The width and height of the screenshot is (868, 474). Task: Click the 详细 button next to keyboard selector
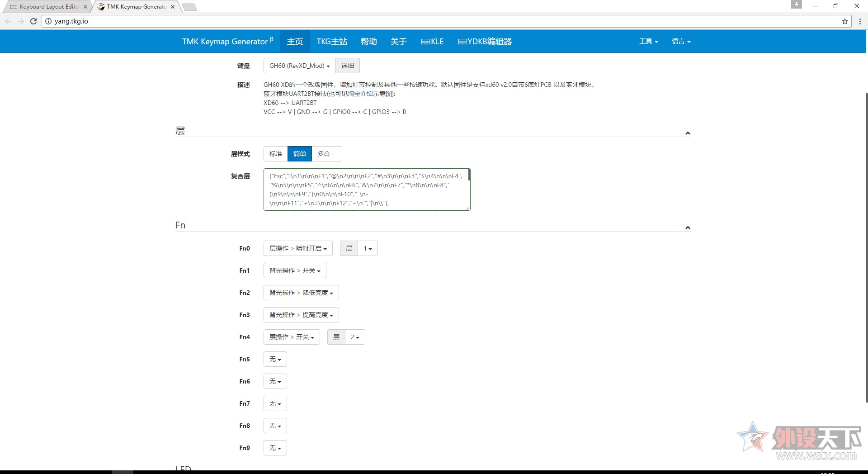pos(347,66)
